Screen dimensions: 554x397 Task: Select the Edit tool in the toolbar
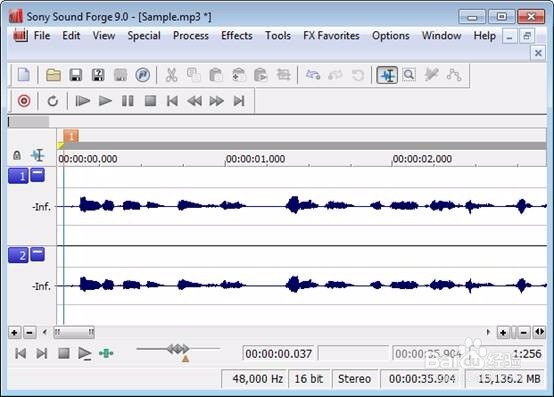[387, 75]
